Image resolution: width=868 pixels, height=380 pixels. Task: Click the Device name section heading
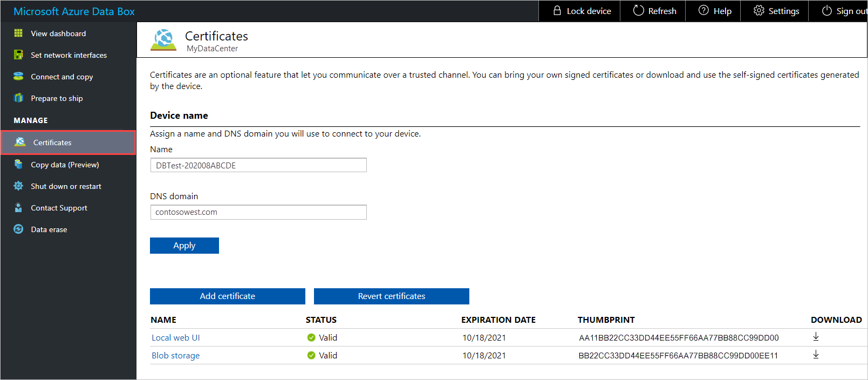pos(179,116)
